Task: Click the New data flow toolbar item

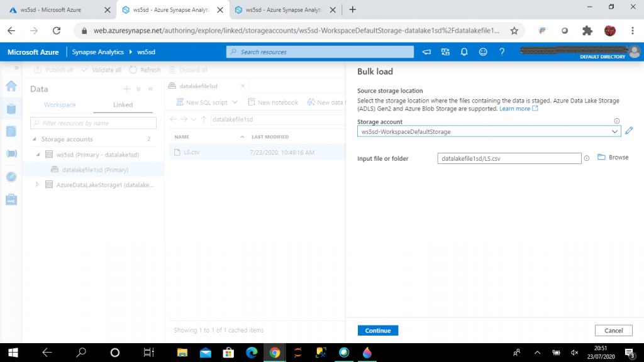Action: click(326, 102)
